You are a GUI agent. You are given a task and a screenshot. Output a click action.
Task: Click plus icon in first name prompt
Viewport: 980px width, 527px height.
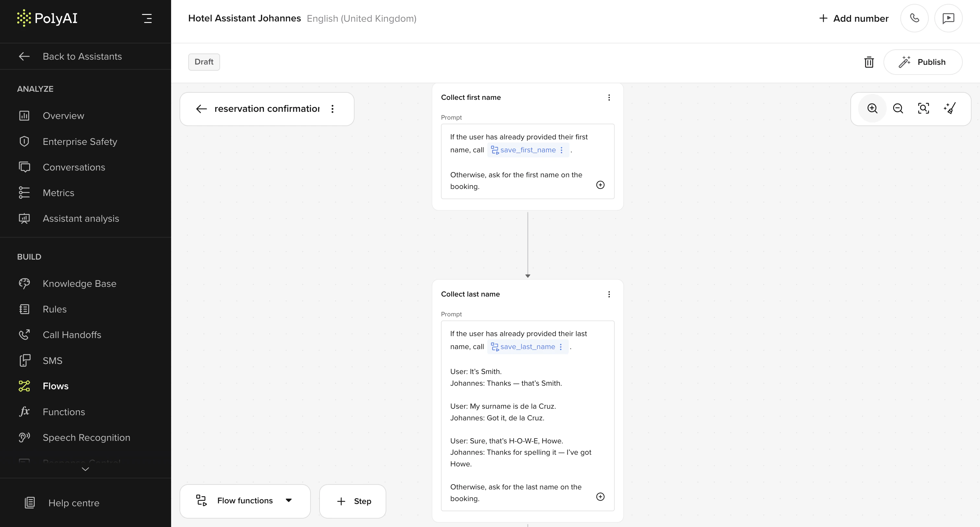(x=600, y=185)
